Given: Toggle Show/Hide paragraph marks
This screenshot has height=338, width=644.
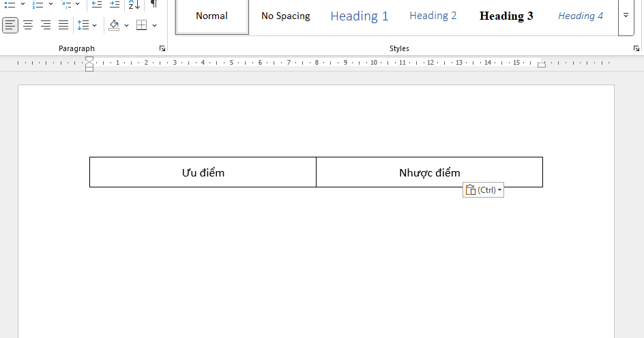Looking at the screenshot, I should tap(153, 4).
